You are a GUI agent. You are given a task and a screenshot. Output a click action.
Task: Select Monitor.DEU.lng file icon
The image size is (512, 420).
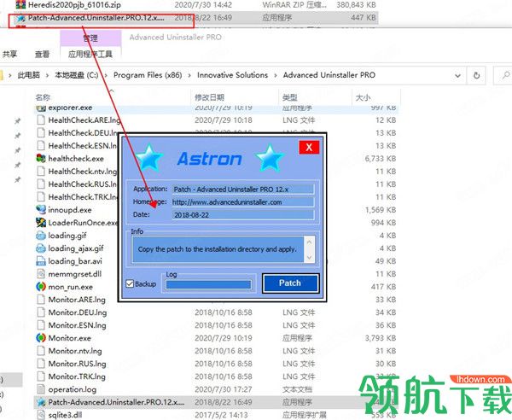tap(40, 312)
